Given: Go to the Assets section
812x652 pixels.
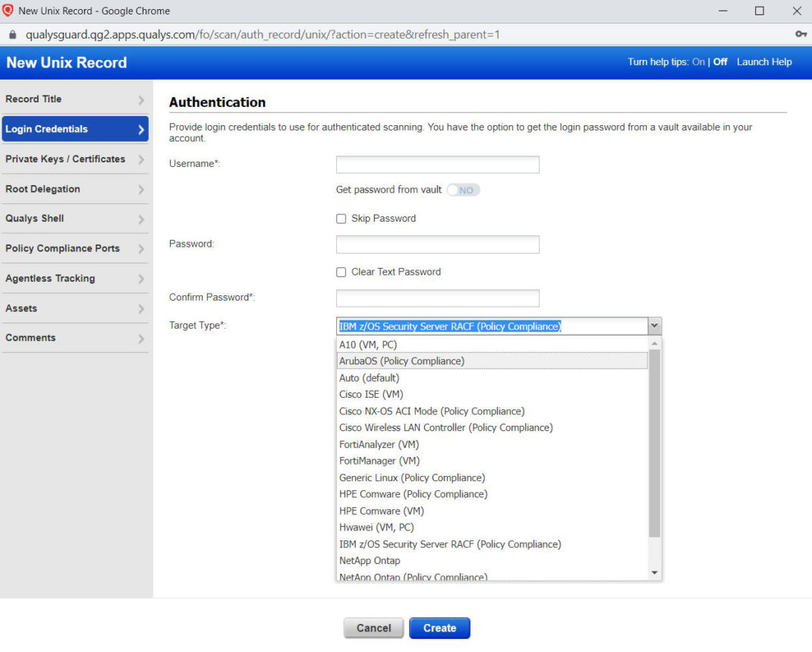Looking at the screenshot, I should tap(75, 308).
